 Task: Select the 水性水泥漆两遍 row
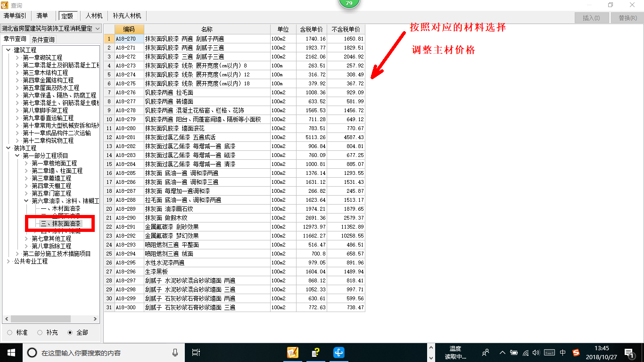pyautogui.click(x=234, y=263)
